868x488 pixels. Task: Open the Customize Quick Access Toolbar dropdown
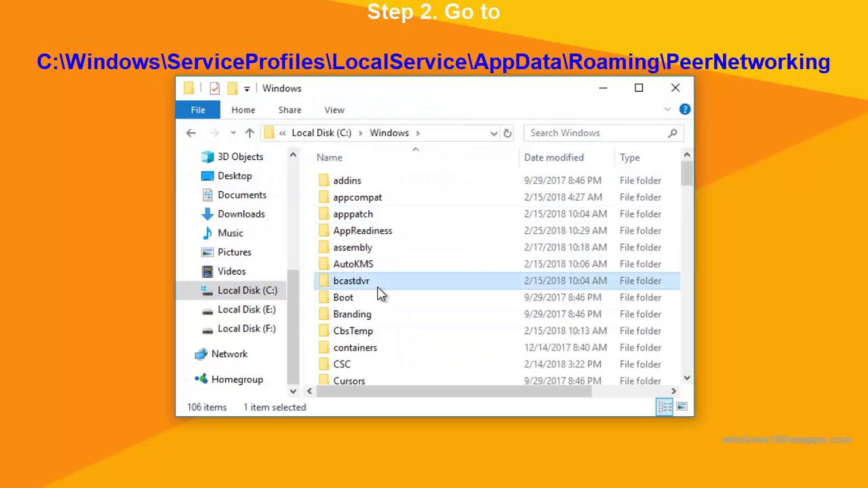(247, 88)
